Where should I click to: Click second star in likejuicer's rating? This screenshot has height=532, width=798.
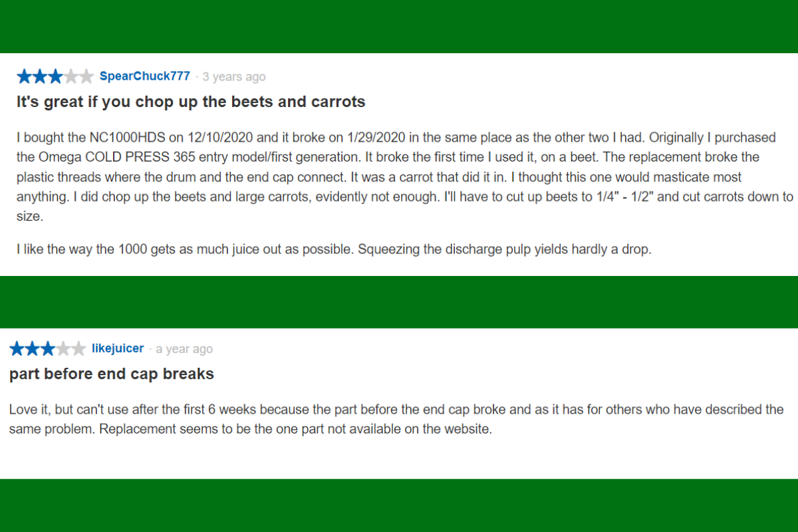tap(33, 348)
